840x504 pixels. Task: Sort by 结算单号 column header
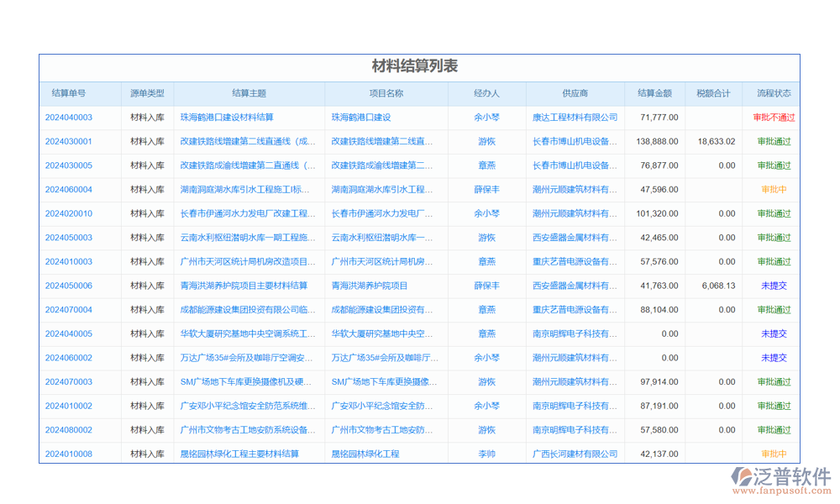(x=69, y=93)
